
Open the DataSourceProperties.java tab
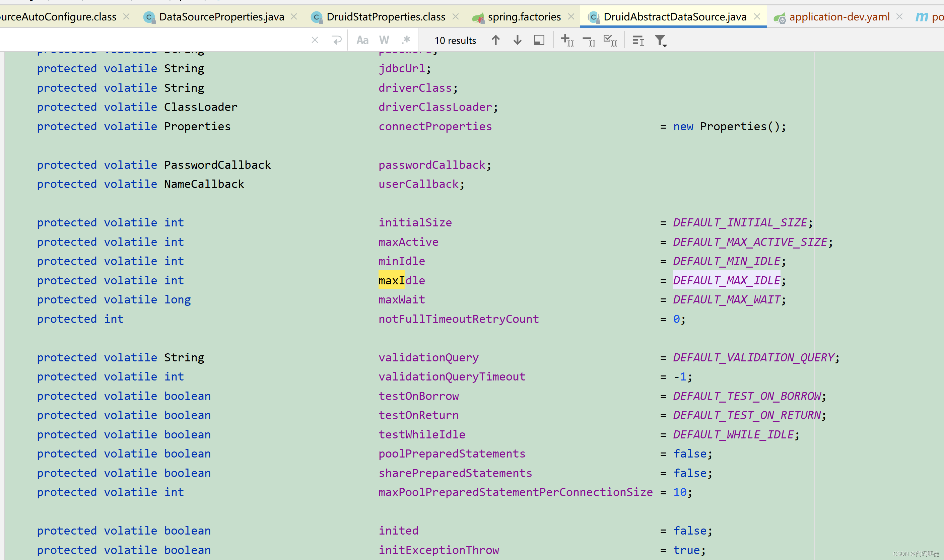point(221,17)
